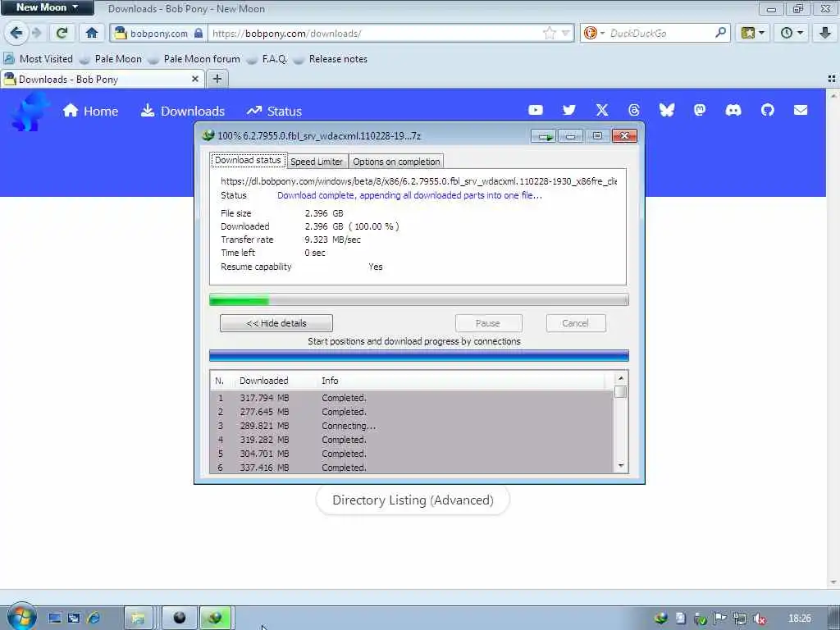Open the Discord server icon
Screen dimensions: 840x630
click(733, 111)
